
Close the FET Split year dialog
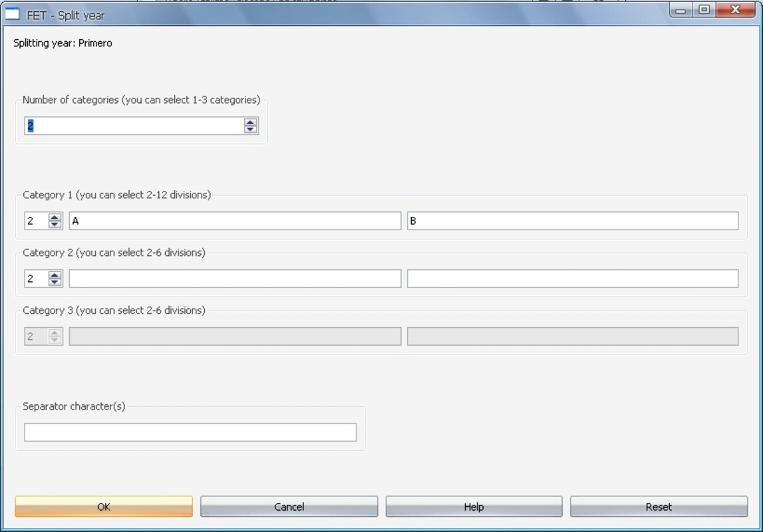point(735,10)
